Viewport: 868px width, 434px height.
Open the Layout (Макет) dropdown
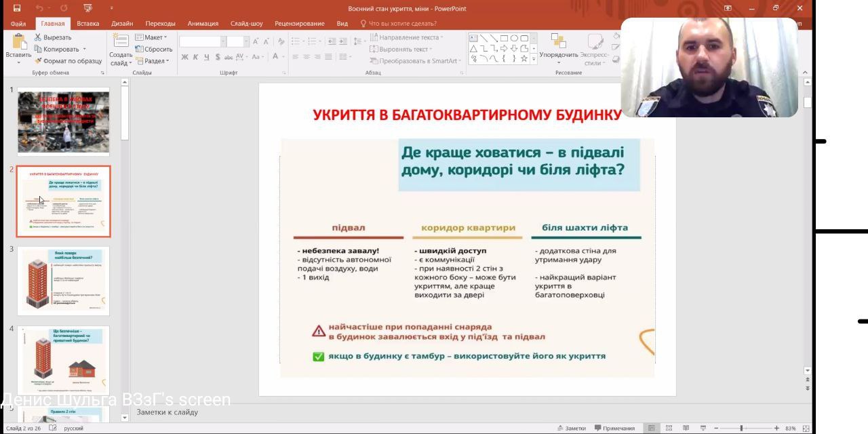pyautogui.click(x=153, y=37)
